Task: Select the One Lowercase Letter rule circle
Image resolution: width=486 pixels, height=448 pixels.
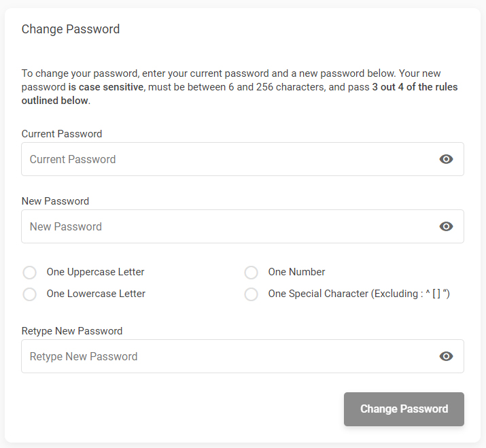Action: click(x=30, y=294)
